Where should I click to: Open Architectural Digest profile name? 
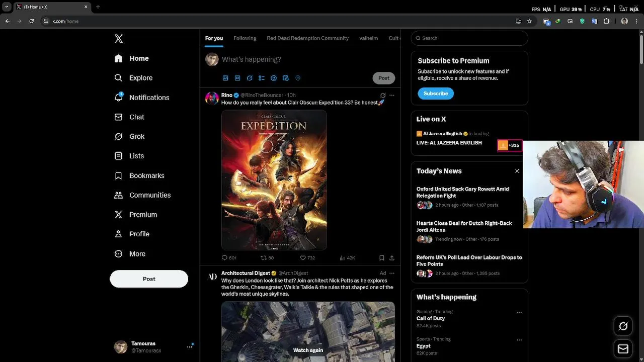click(x=246, y=273)
